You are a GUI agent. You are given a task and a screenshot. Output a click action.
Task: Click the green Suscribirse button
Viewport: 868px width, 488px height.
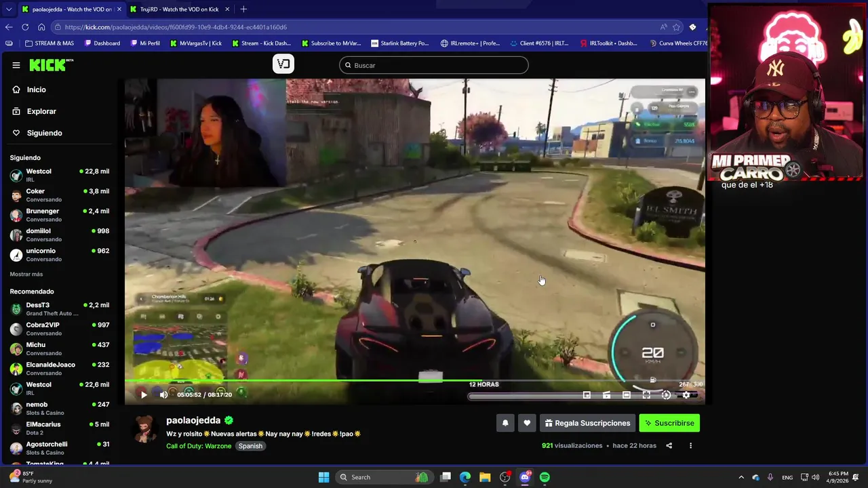pyautogui.click(x=669, y=423)
